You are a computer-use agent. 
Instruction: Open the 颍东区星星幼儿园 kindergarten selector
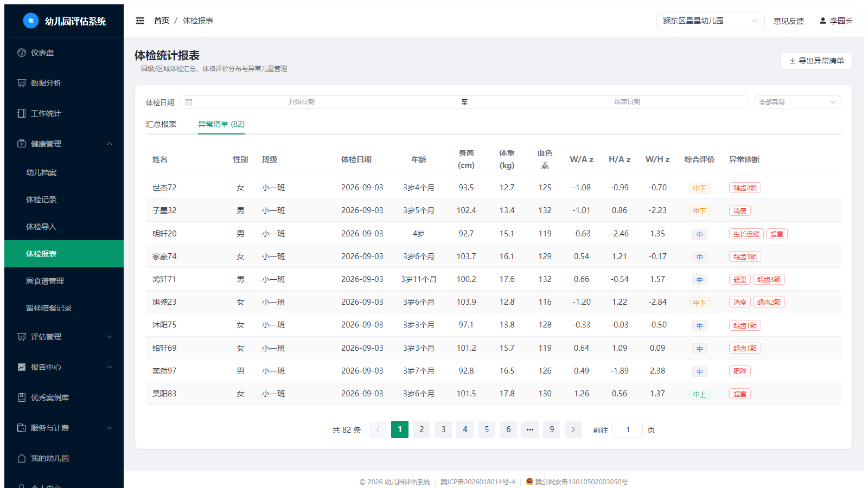click(x=711, y=21)
